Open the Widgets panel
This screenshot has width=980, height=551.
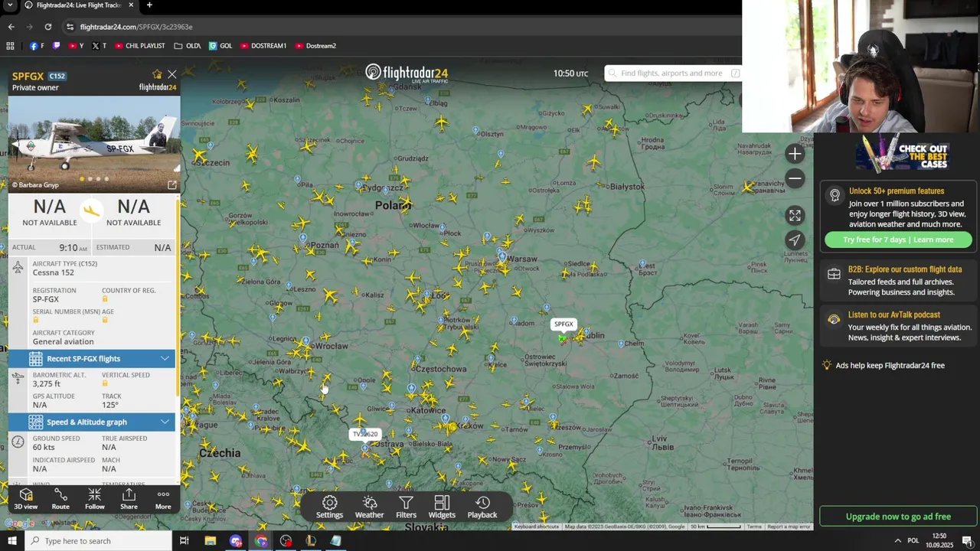tap(442, 507)
